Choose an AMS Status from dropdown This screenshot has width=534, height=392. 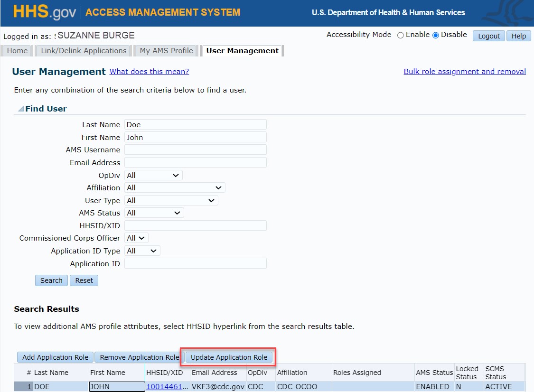154,213
